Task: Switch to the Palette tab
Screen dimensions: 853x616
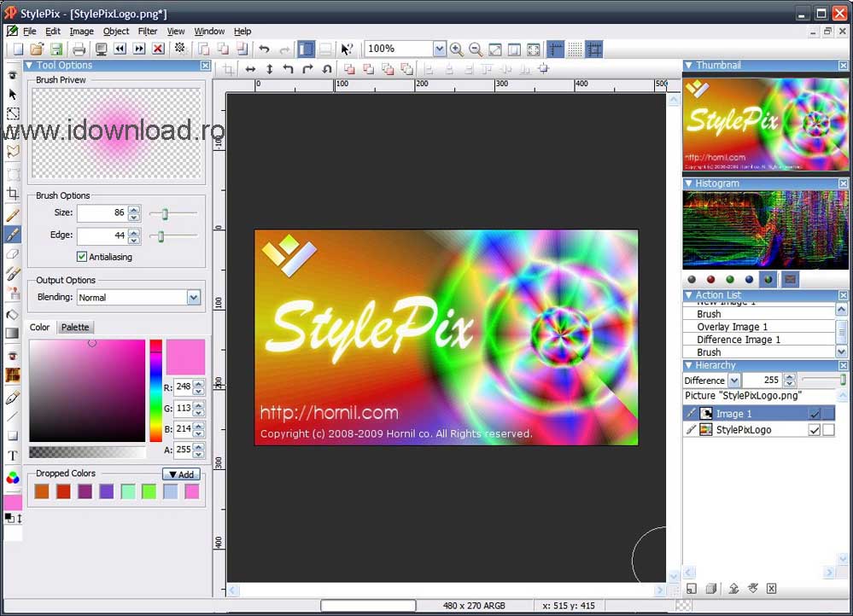Action: point(75,327)
